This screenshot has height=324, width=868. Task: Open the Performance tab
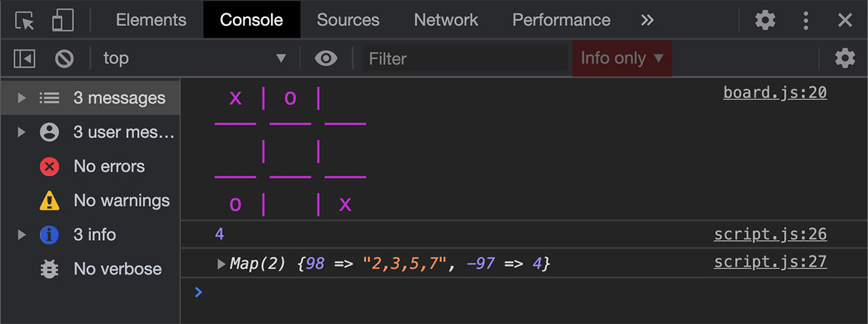coord(561,20)
